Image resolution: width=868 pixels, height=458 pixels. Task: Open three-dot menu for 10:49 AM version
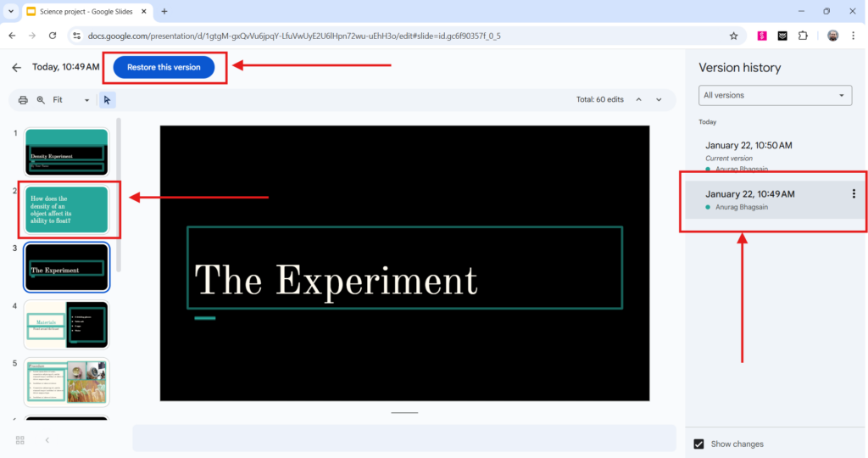tap(853, 194)
